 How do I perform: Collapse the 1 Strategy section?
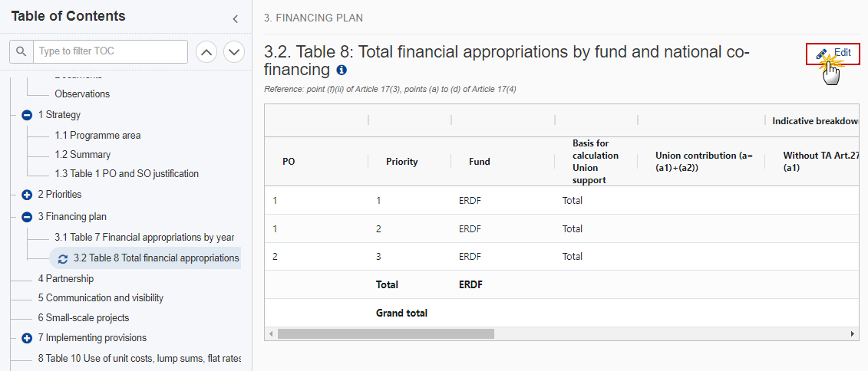27,115
